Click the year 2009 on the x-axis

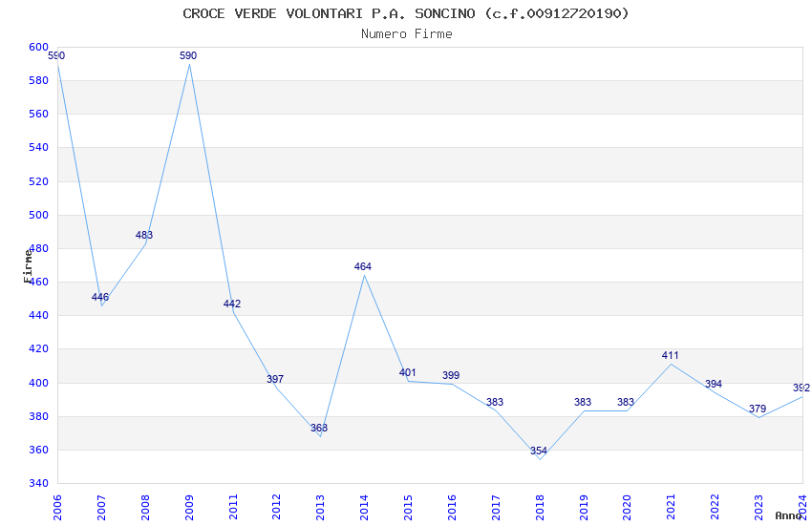tap(188, 507)
